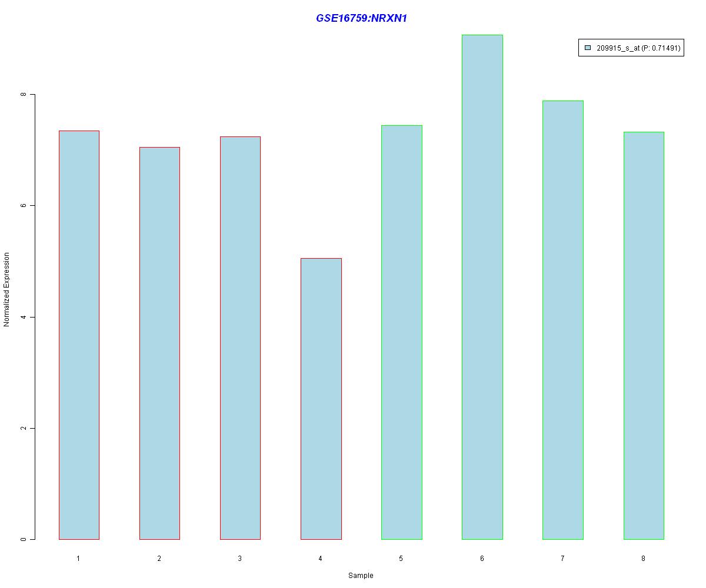Select the bar for sample 3
The height and width of the screenshot is (588, 706).
coord(240,338)
